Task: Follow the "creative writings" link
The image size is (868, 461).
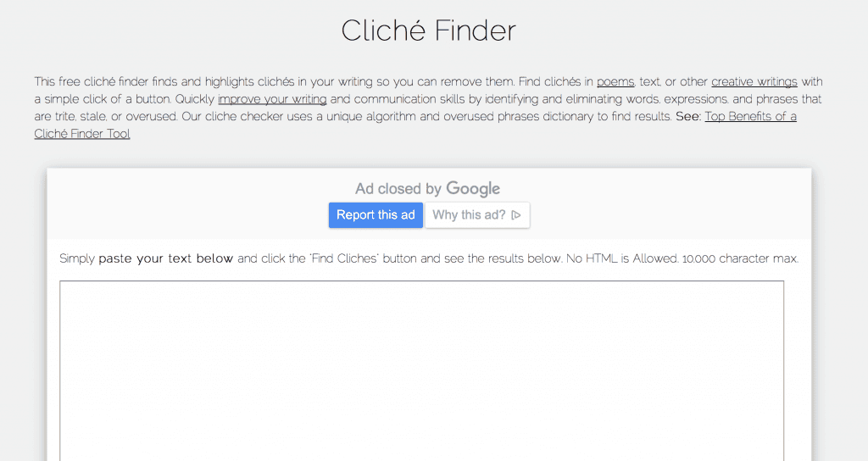Action: (x=754, y=82)
